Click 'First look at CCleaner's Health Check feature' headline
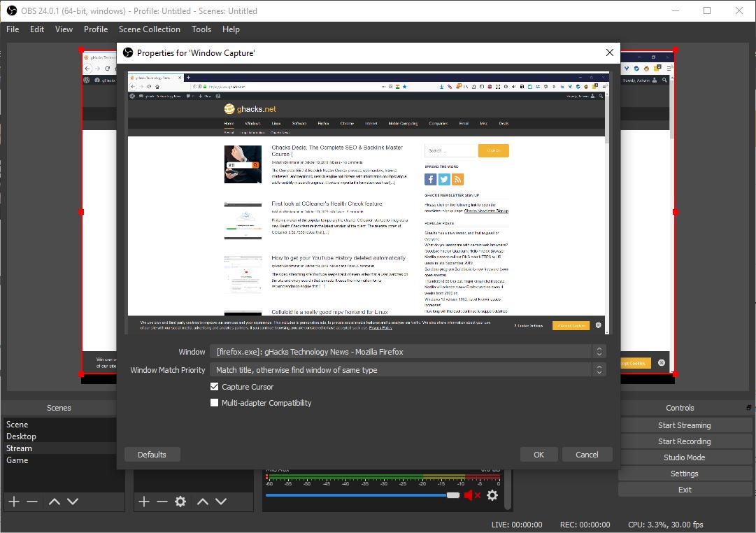Viewport: 756px width, 533px height. pyautogui.click(x=327, y=204)
